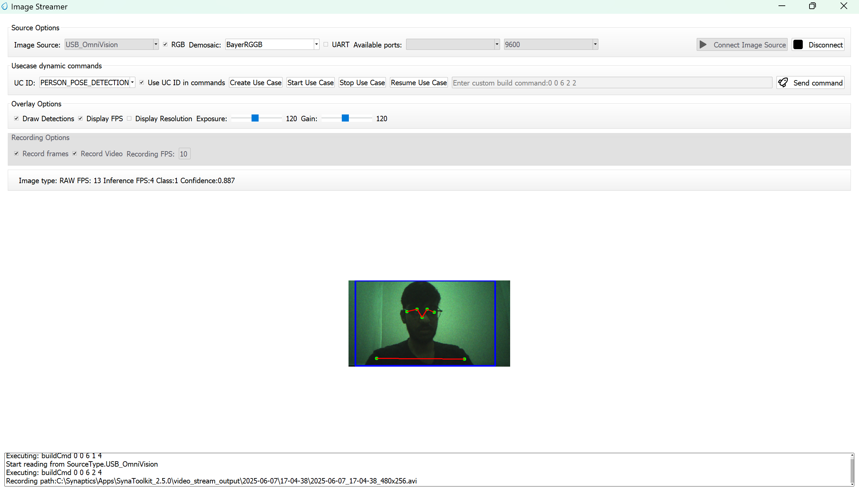Click the Connect Image Source play icon
The width and height of the screenshot is (859, 504).
click(703, 44)
